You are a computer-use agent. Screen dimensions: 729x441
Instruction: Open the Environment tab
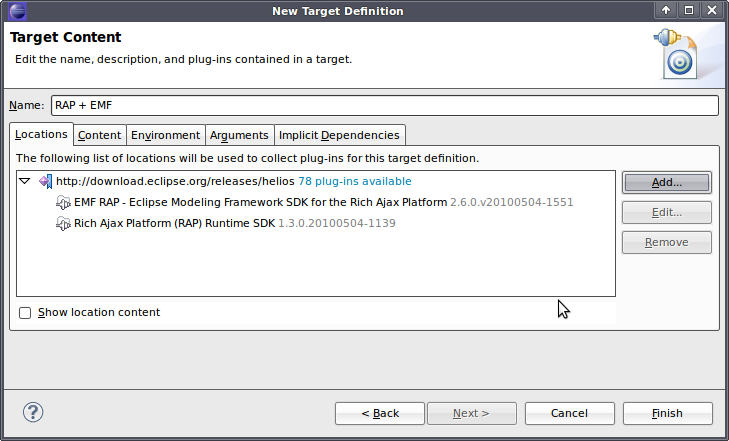tap(166, 135)
